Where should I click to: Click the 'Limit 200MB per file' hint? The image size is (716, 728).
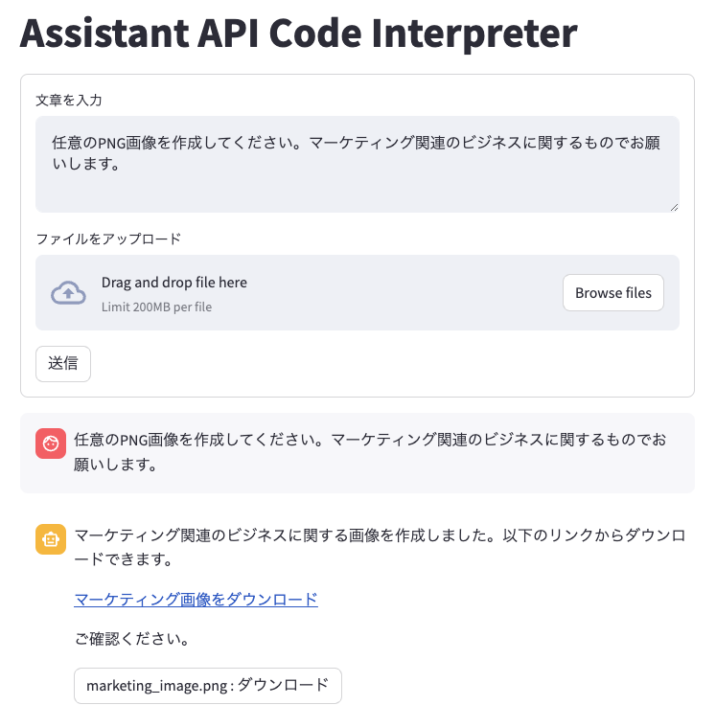[x=156, y=307]
